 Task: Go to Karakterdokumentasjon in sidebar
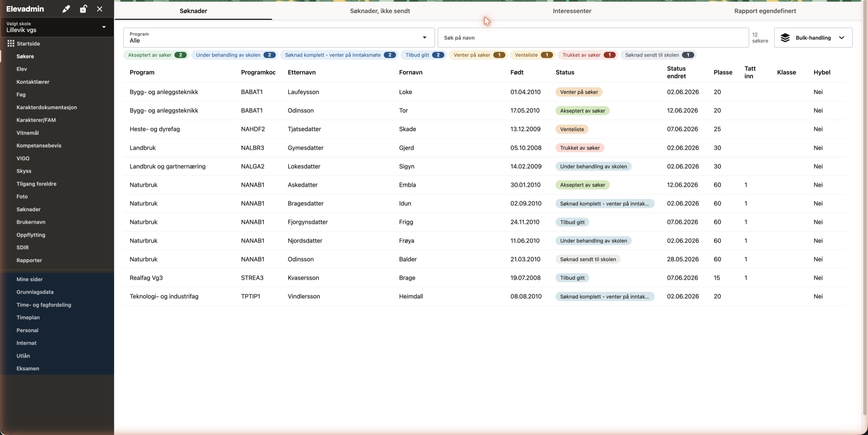46,108
